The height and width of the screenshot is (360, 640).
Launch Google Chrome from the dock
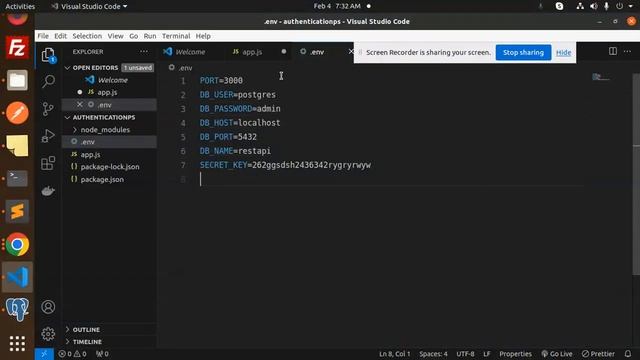pyautogui.click(x=17, y=244)
